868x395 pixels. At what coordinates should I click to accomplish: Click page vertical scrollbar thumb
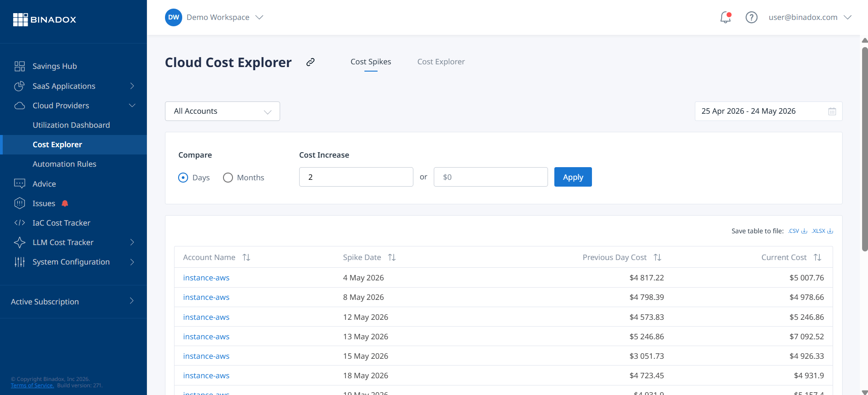[865, 149]
